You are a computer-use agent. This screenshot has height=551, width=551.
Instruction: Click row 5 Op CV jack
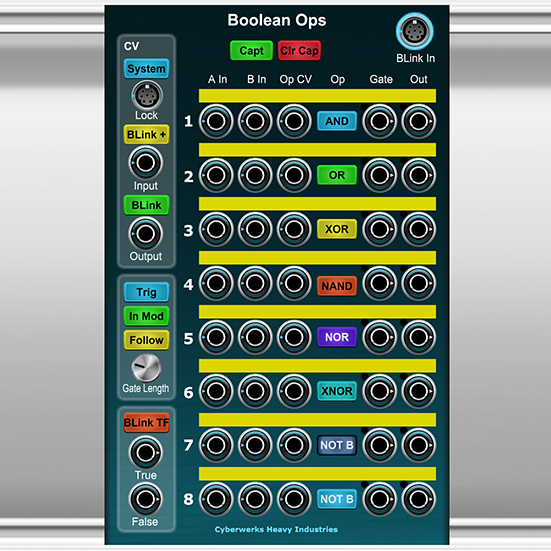294,337
